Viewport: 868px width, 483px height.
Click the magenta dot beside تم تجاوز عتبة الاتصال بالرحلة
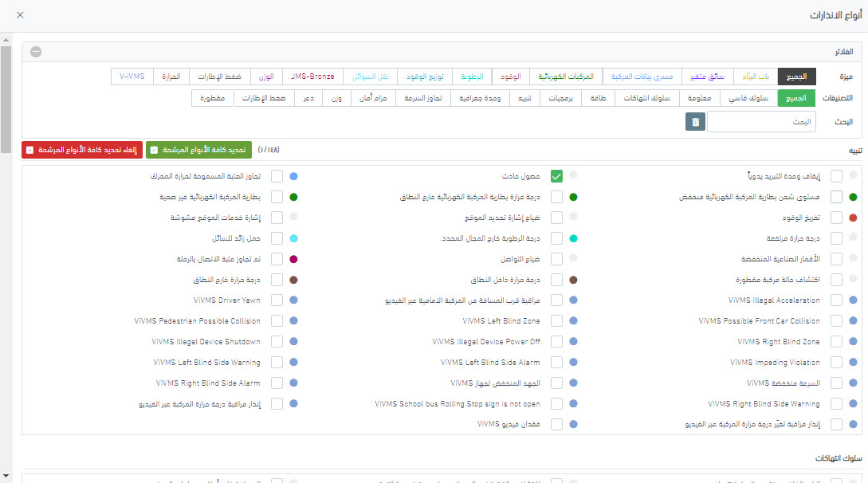pos(294,259)
